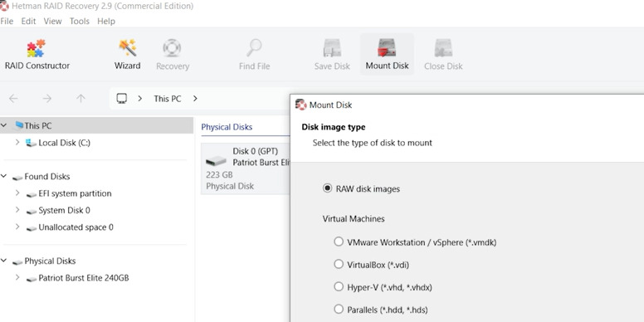644x322 pixels.
Task: Select VMware Workstation / vSphere (*.vmdk) option
Action: point(339,242)
